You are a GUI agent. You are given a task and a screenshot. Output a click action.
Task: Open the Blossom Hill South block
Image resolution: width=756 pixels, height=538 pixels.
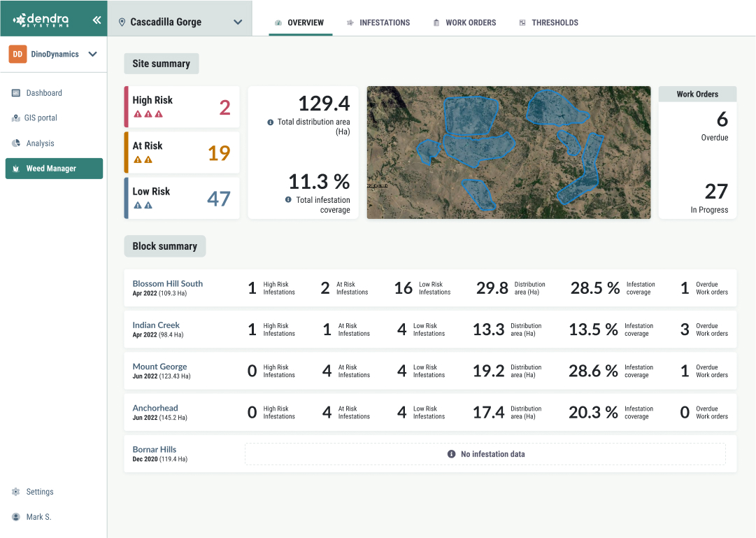pos(167,283)
